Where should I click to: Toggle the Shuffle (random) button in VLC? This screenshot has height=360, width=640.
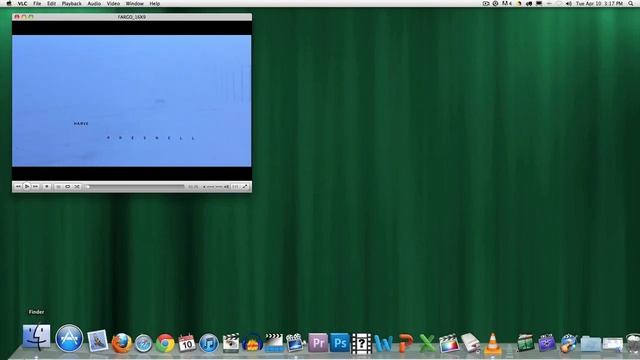(77, 187)
